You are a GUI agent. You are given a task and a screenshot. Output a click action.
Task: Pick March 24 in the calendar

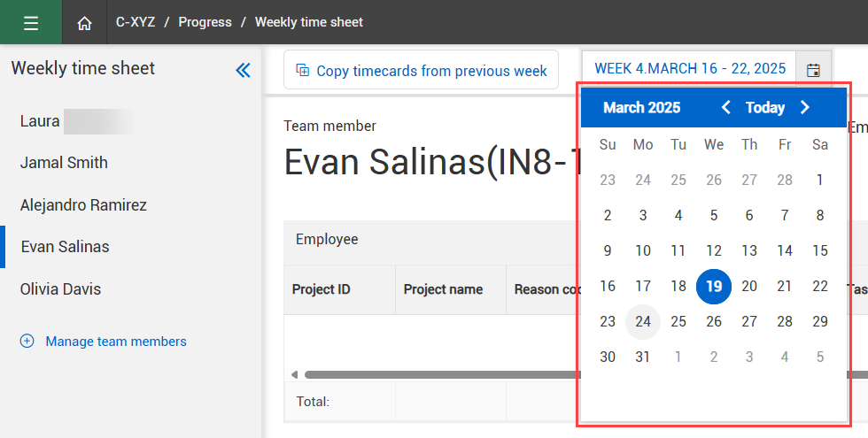[643, 322]
